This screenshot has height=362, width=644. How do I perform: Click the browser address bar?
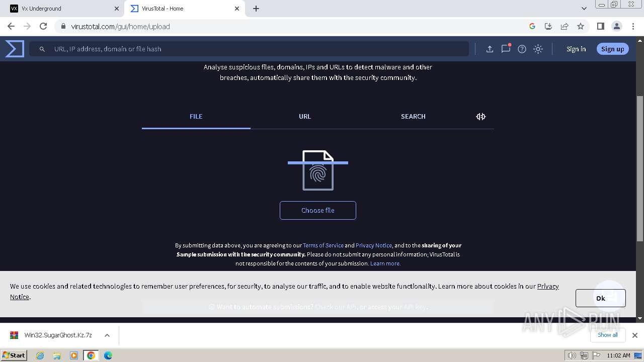click(x=292, y=26)
